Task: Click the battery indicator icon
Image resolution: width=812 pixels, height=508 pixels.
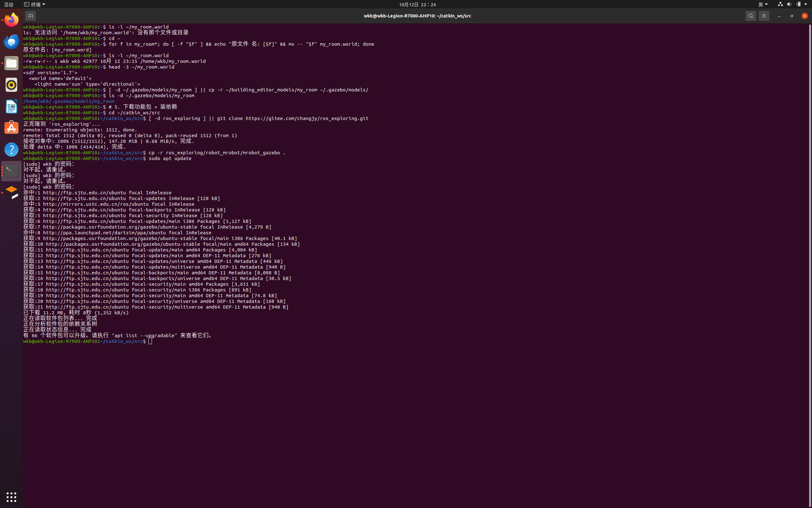Action: [799, 4]
